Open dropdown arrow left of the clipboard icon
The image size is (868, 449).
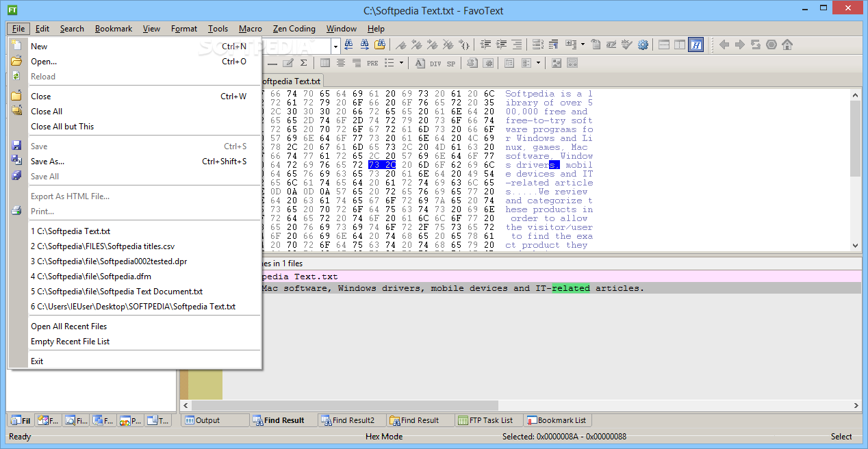(583, 44)
